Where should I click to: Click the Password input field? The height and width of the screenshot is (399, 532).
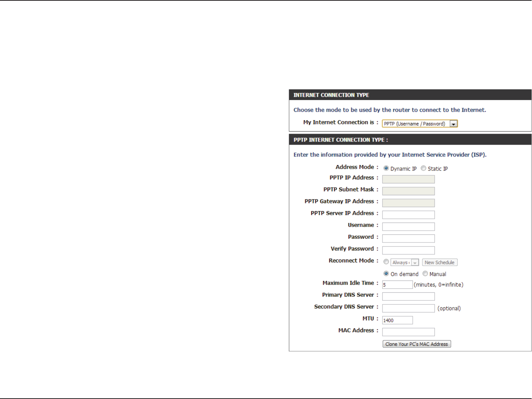[x=408, y=238]
